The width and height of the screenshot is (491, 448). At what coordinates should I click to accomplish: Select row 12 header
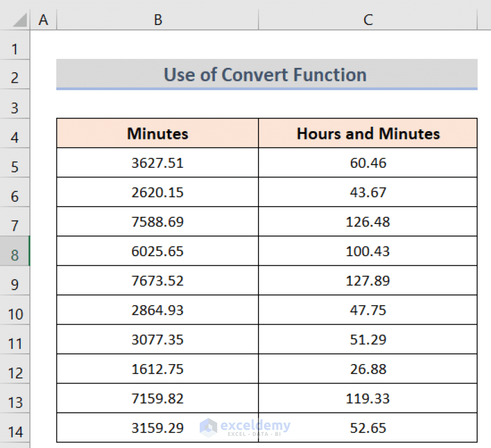click(x=15, y=369)
